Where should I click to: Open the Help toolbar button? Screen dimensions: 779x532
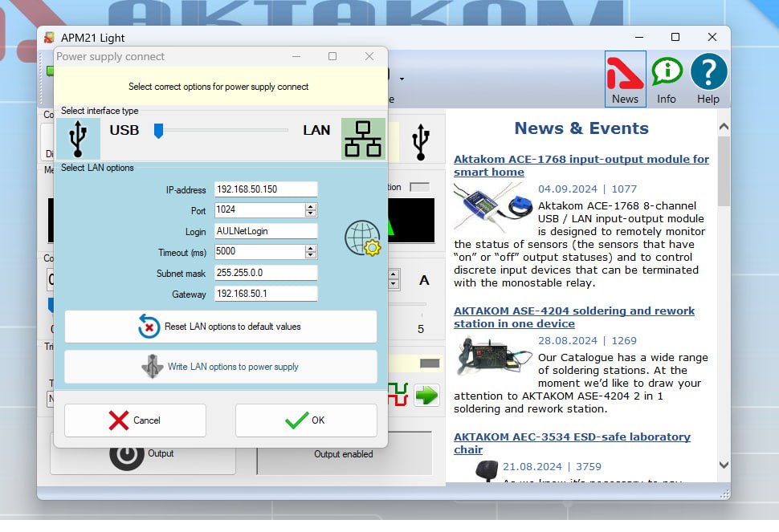click(708, 79)
